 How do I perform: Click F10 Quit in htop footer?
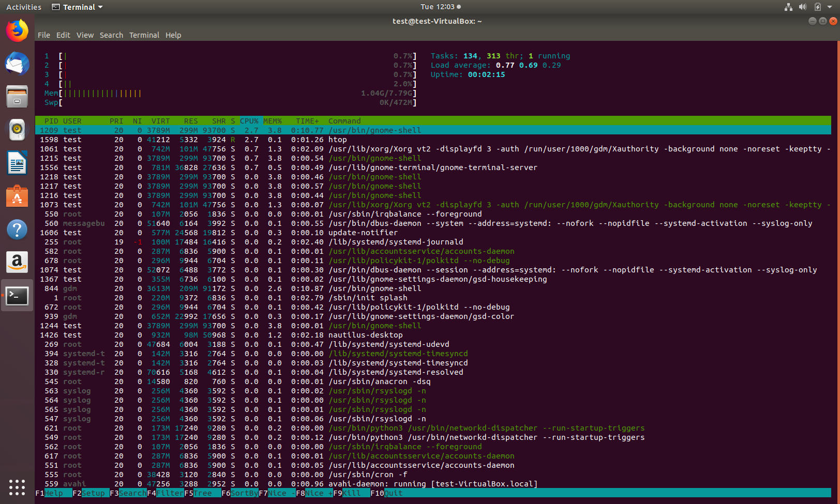click(x=386, y=493)
